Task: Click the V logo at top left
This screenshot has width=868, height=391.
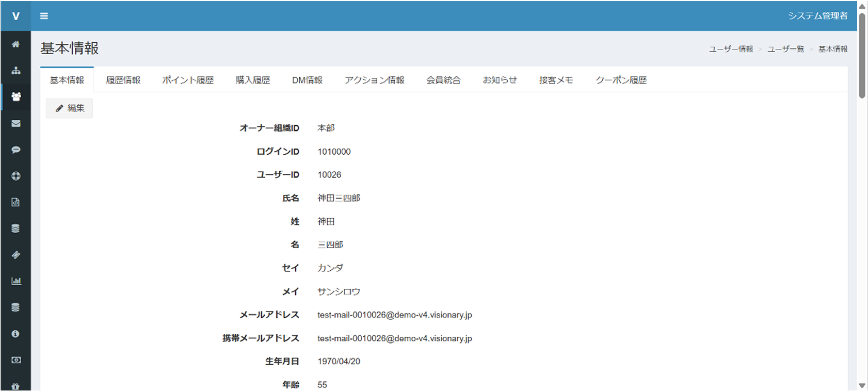Action: click(x=15, y=16)
